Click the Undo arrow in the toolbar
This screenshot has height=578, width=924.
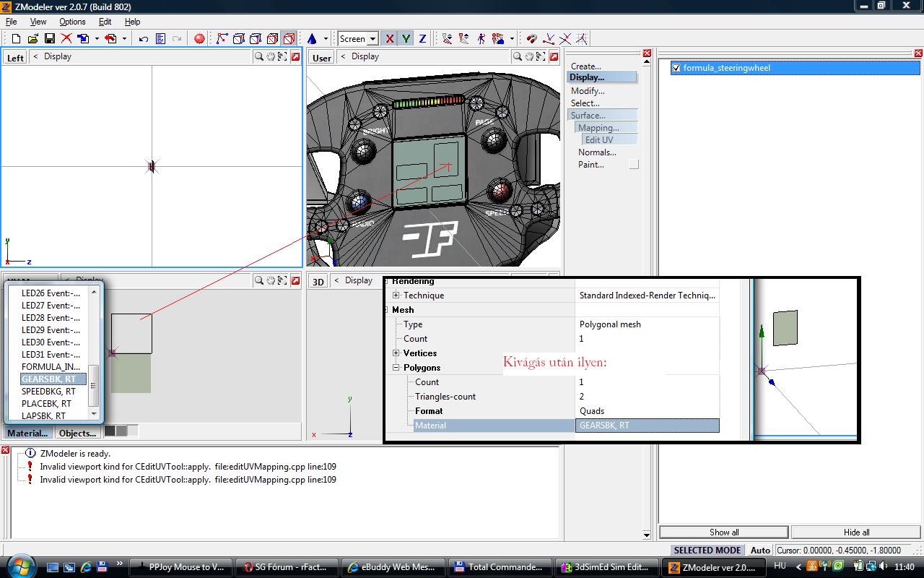tap(143, 38)
